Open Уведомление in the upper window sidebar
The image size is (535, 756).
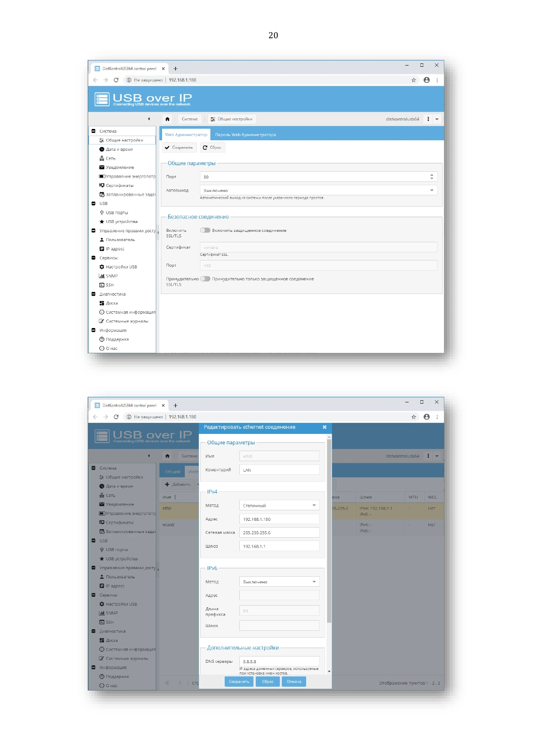pos(120,168)
